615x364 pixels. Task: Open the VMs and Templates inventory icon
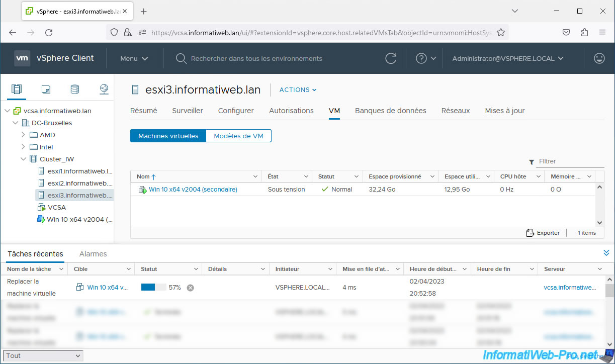[x=46, y=89]
